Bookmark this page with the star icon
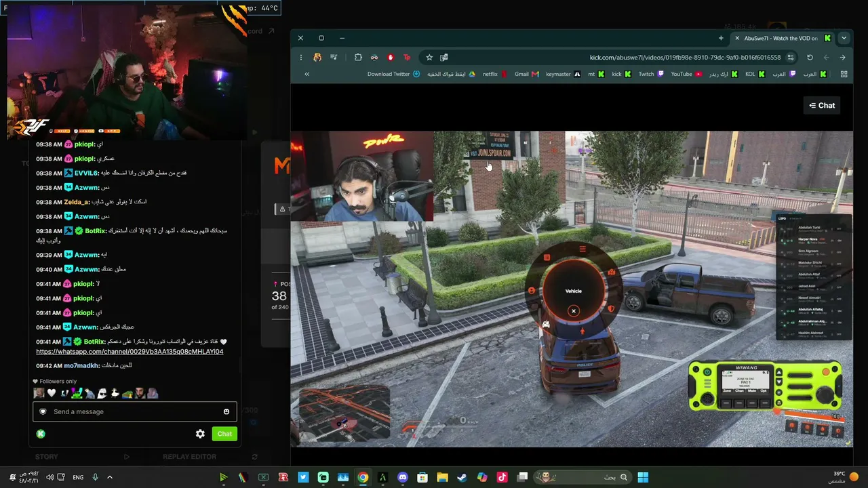This screenshot has width=868, height=488. pyautogui.click(x=429, y=58)
